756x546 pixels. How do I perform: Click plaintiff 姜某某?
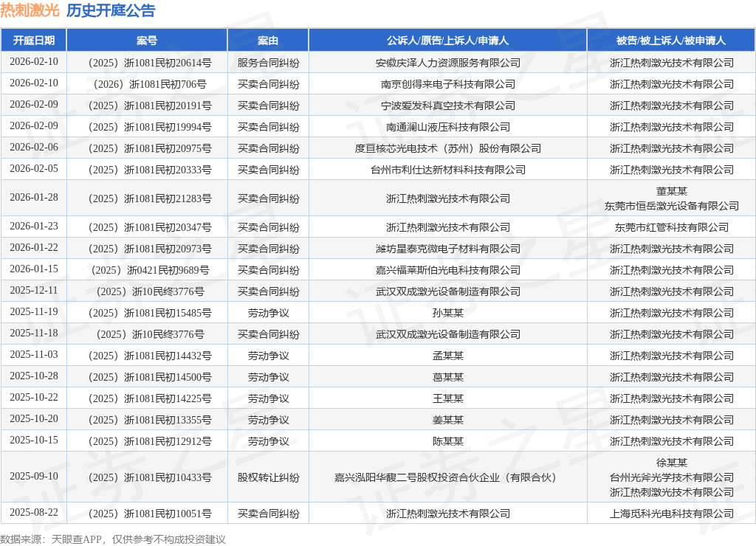448,421
